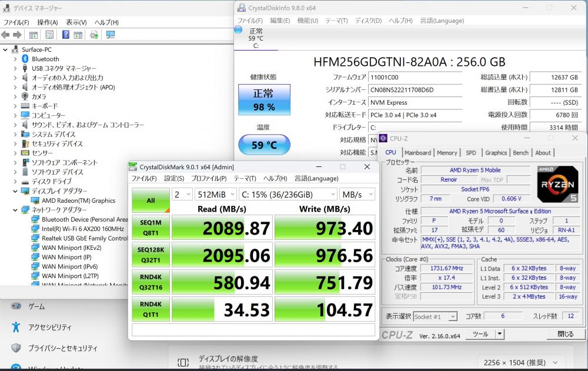Open 表示(V) menu in Device Manager
This screenshot has width=588, height=371.
click(x=76, y=22)
